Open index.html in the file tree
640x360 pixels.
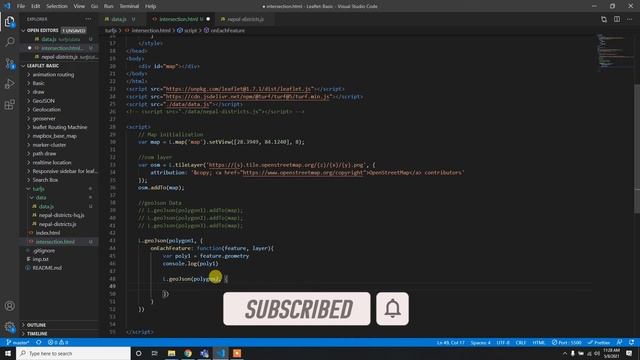click(48, 233)
